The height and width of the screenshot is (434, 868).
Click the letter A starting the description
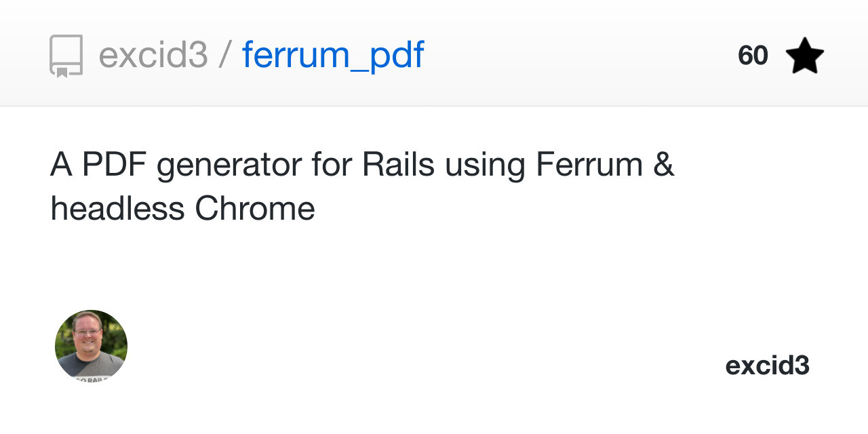61,164
